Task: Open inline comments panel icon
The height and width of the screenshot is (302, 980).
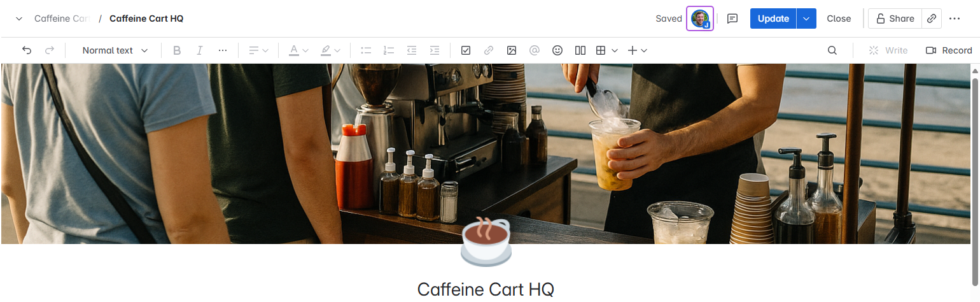Action: (x=732, y=18)
